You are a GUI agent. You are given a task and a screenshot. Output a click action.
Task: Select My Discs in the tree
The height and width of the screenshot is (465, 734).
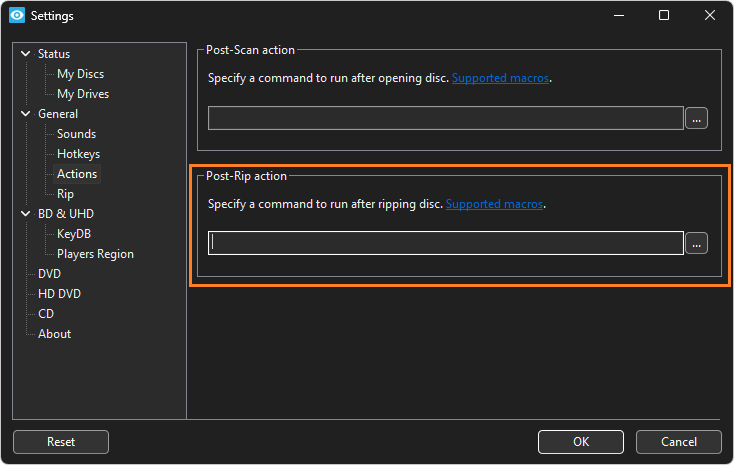[x=81, y=74]
